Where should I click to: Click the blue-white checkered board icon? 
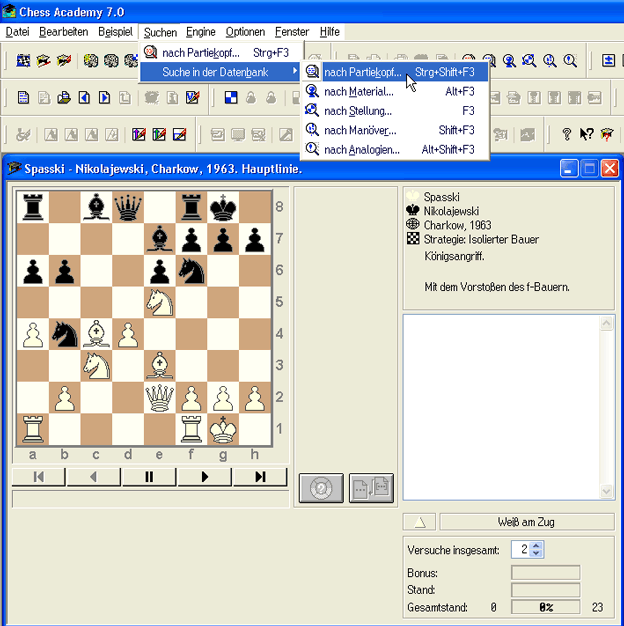pyautogui.click(x=231, y=97)
